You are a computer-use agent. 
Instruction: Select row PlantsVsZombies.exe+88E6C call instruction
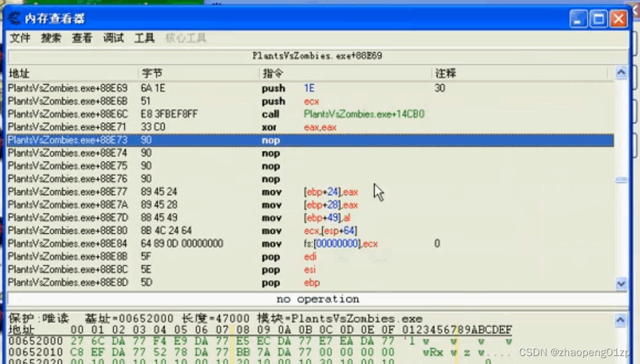pyautogui.click(x=310, y=114)
